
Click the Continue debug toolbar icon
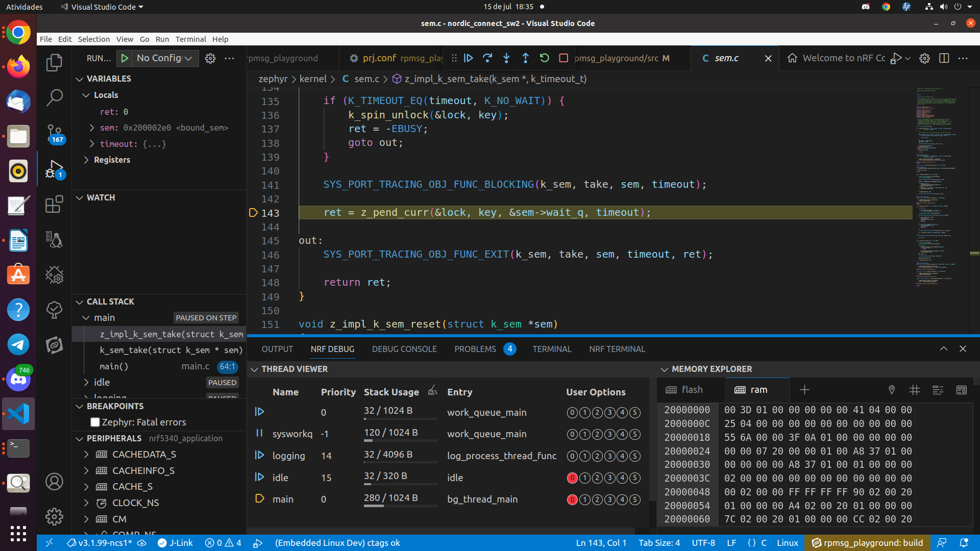pyautogui.click(x=469, y=58)
